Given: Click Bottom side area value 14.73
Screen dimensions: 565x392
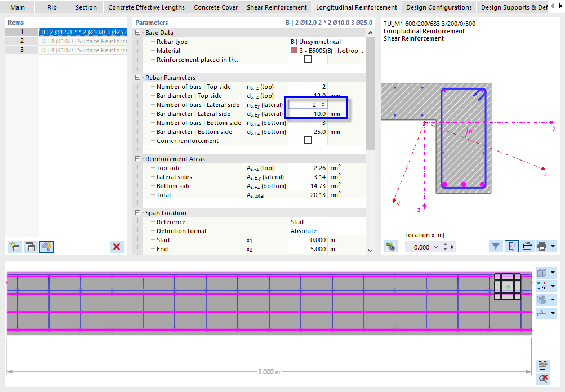Looking at the screenshot, I should pos(318,186).
